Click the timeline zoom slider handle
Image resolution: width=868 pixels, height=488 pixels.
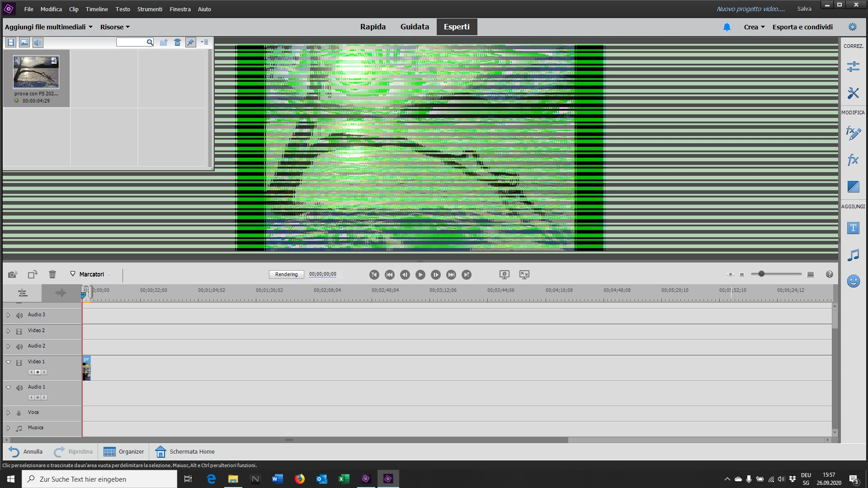761,274
